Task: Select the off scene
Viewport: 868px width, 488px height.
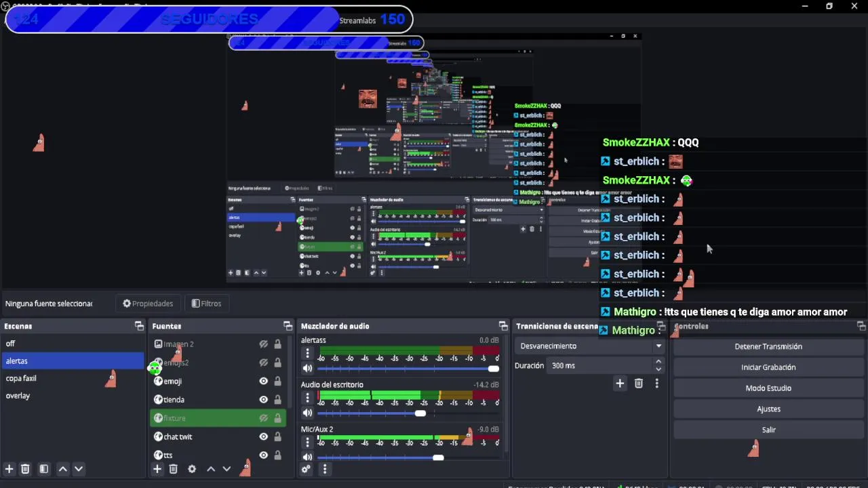Action: (73, 344)
